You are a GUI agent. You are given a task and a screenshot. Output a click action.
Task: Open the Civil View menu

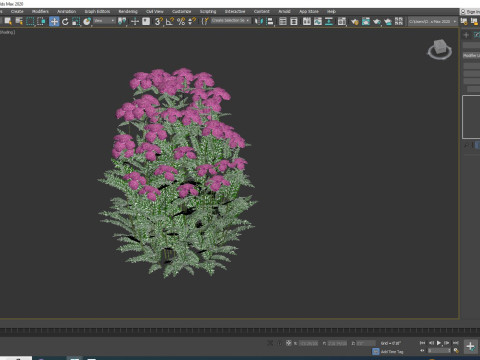[x=155, y=11]
